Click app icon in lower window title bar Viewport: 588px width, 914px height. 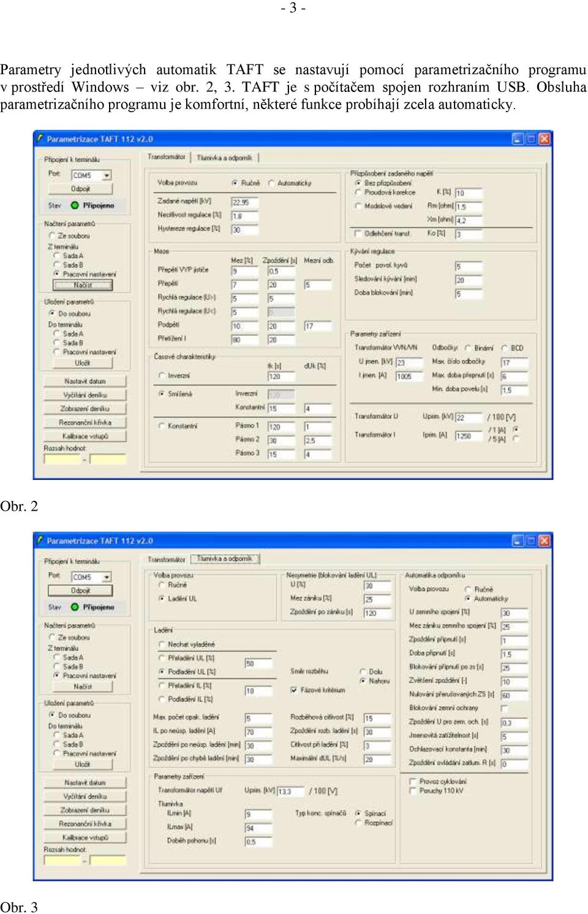[x=40, y=540]
